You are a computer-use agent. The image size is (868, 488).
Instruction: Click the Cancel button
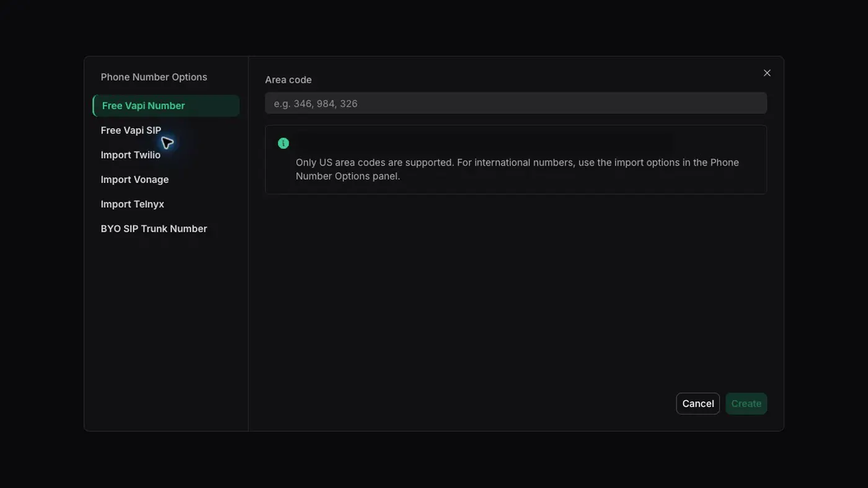tap(698, 404)
